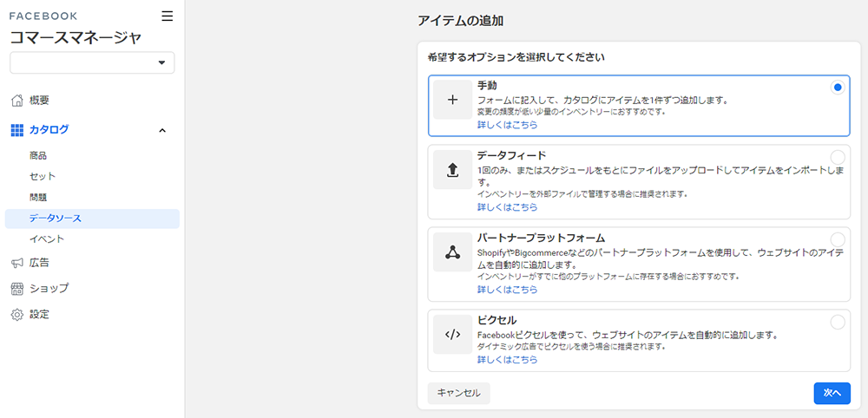
Task: Select the データフィード radio button
Action: (838, 157)
